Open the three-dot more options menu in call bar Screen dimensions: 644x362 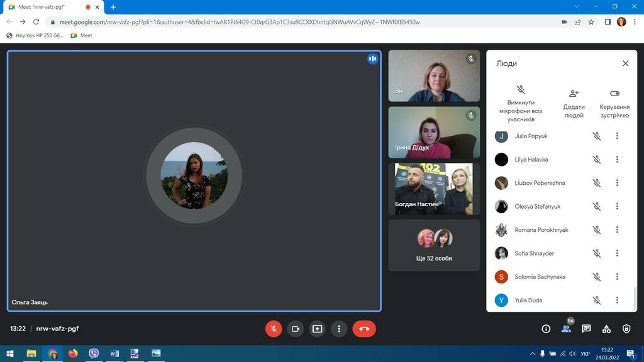click(x=339, y=329)
